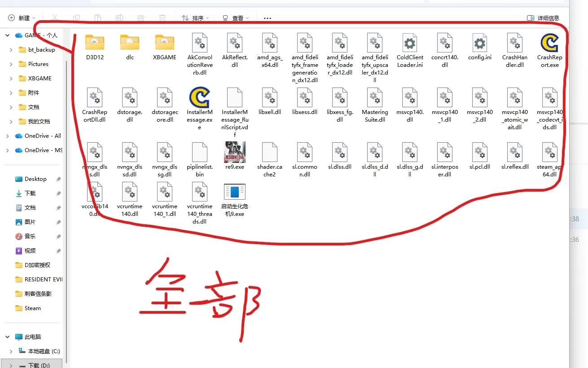Screen dimensions: 588x368
Task: Select the config.ini settings file
Action: coord(479,44)
